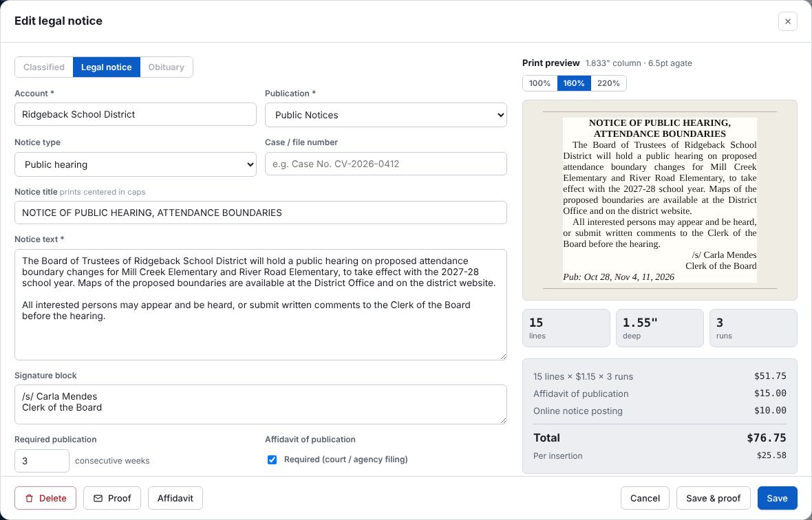Click the envelope icon on Proof button
This screenshot has height=520, width=812.
pyautogui.click(x=98, y=498)
